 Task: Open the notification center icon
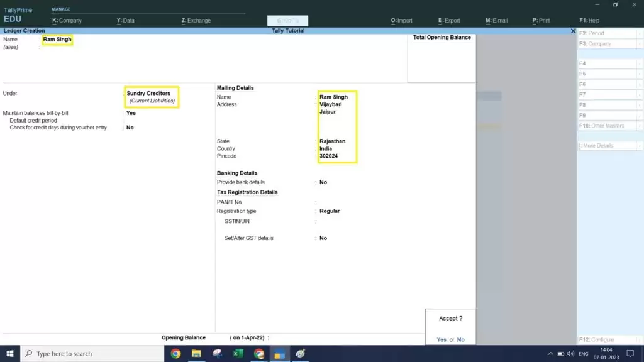[630, 354]
